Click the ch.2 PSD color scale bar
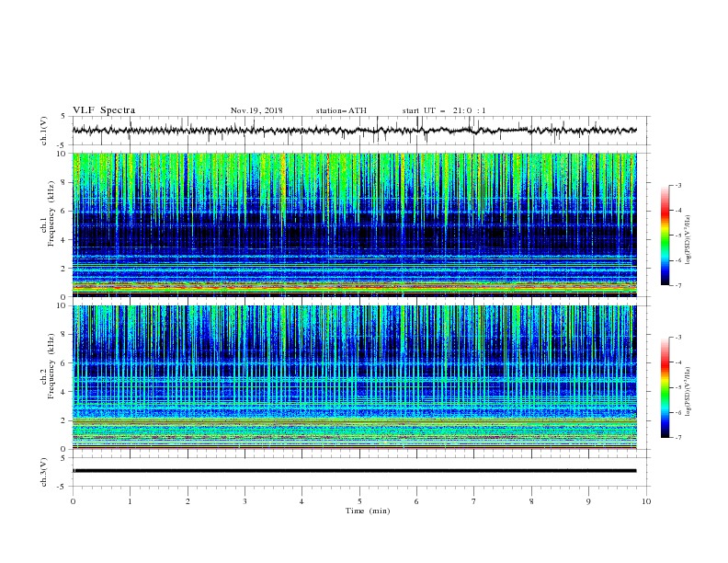The width and height of the screenshot is (728, 563). pyautogui.click(x=665, y=387)
